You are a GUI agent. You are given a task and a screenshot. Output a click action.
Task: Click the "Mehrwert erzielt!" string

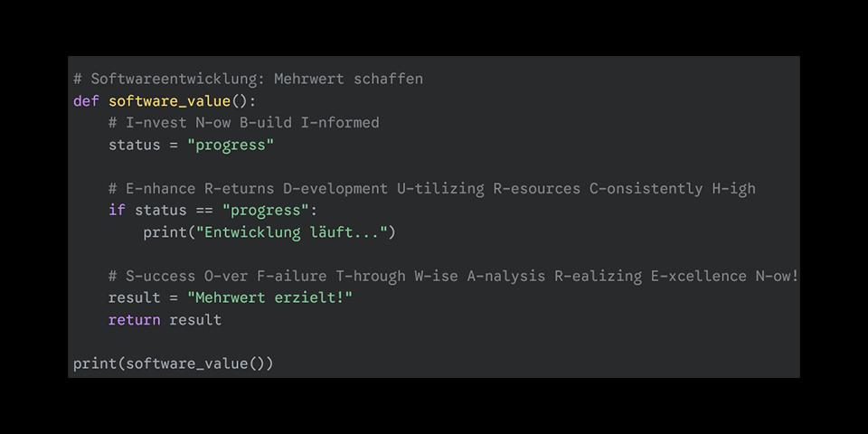click(x=269, y=298)
